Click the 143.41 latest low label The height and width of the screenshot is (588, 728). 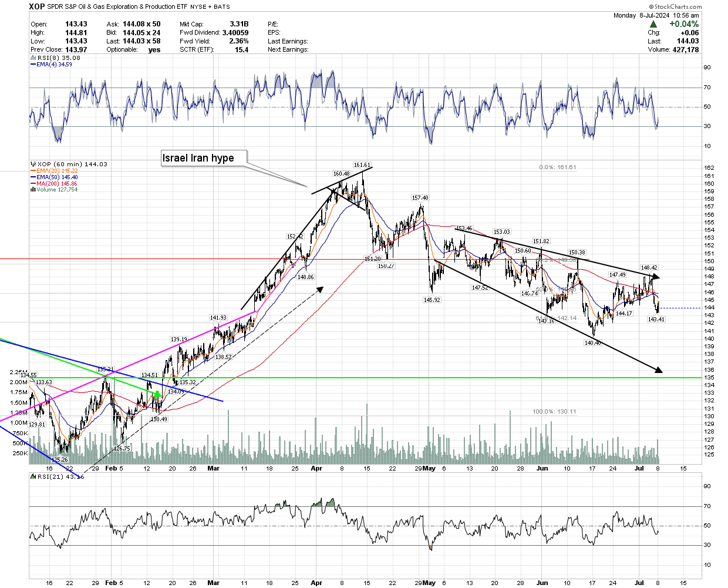(656, 320)
